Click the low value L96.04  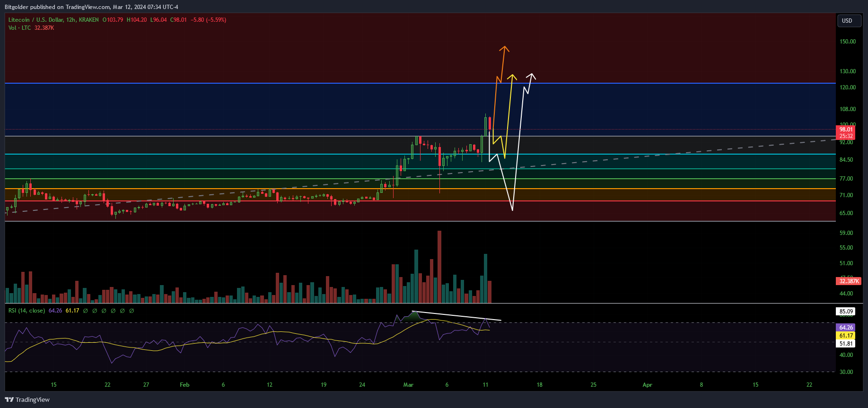tap(158, 20)
